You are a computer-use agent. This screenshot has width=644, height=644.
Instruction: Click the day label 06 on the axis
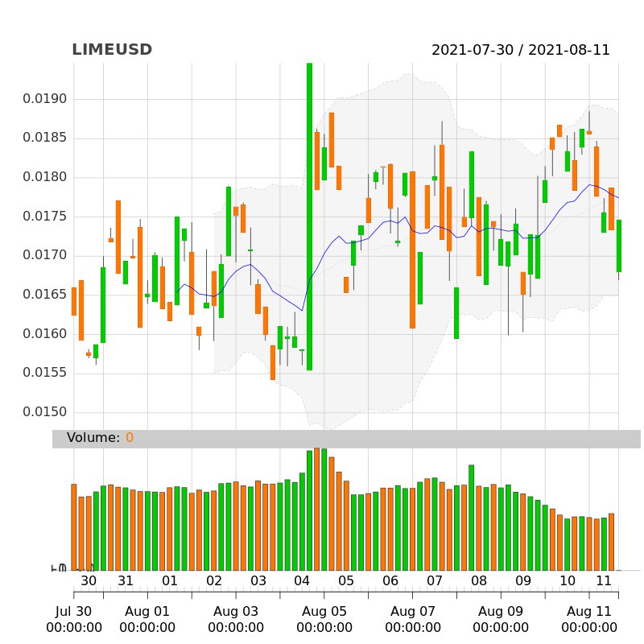[390, 581]
